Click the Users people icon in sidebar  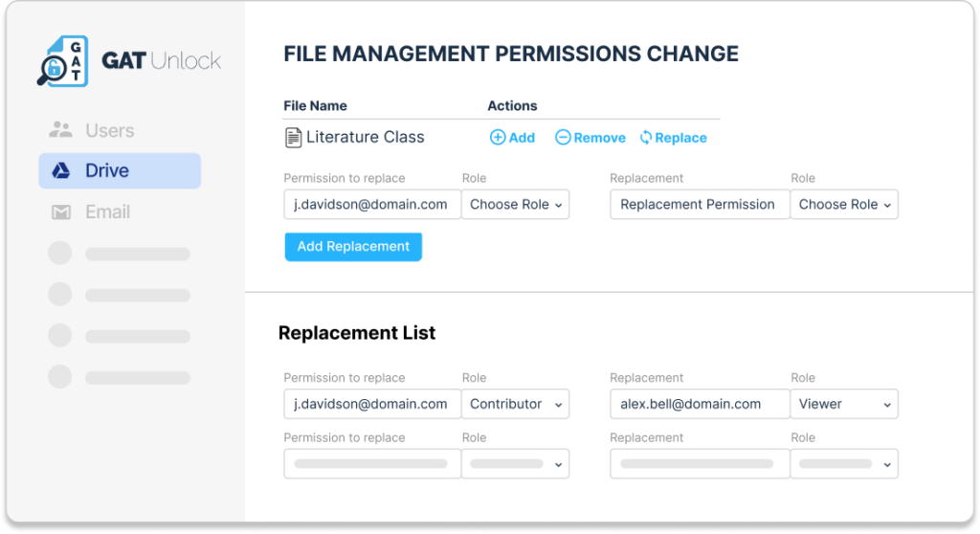tap(61, 130)
